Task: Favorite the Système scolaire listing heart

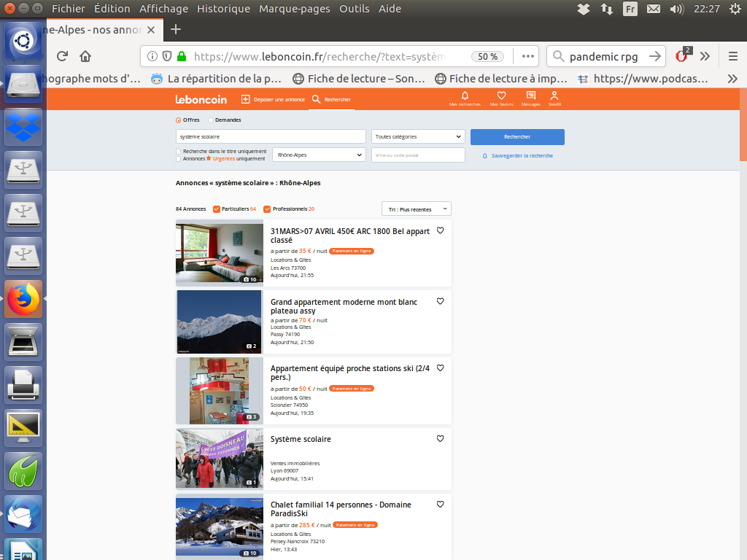Action: point(440,439)
